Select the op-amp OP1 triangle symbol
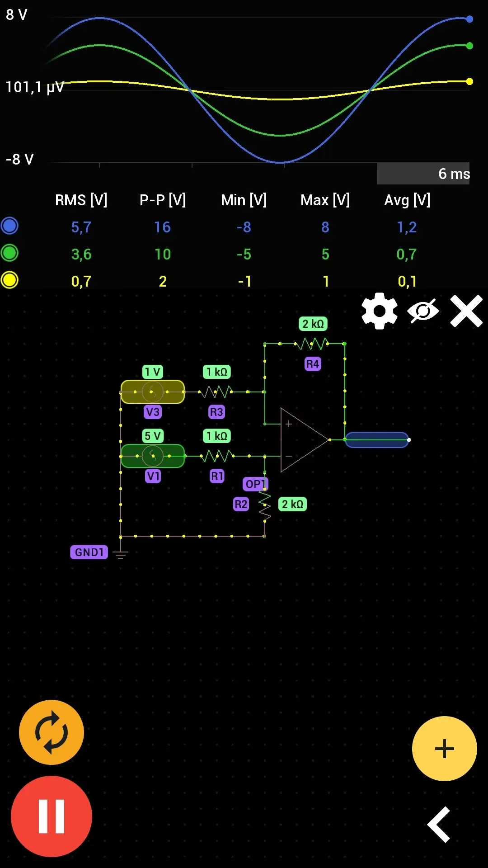The image size is (488, 868). (x=302, y=440)
